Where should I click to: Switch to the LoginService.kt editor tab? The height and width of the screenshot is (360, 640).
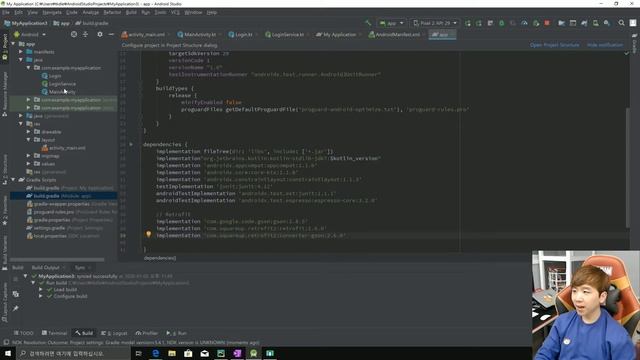pyautogui.click(x=285, y=35)
